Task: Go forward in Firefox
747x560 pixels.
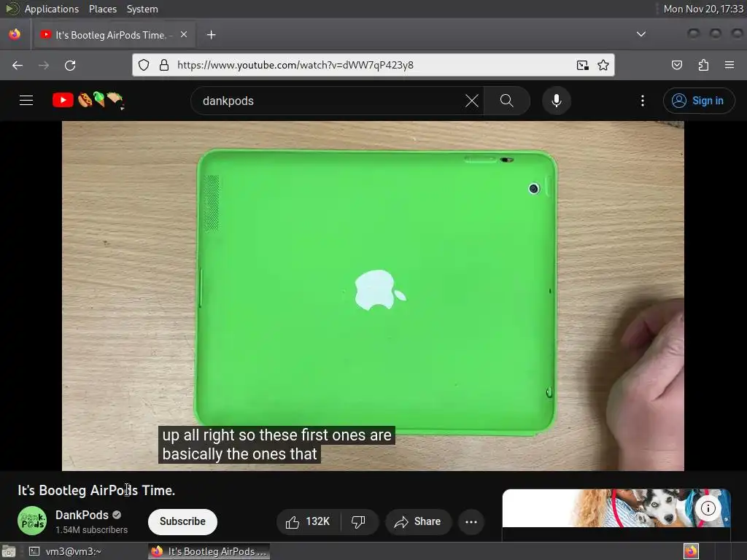Action: tap(44, 65)
